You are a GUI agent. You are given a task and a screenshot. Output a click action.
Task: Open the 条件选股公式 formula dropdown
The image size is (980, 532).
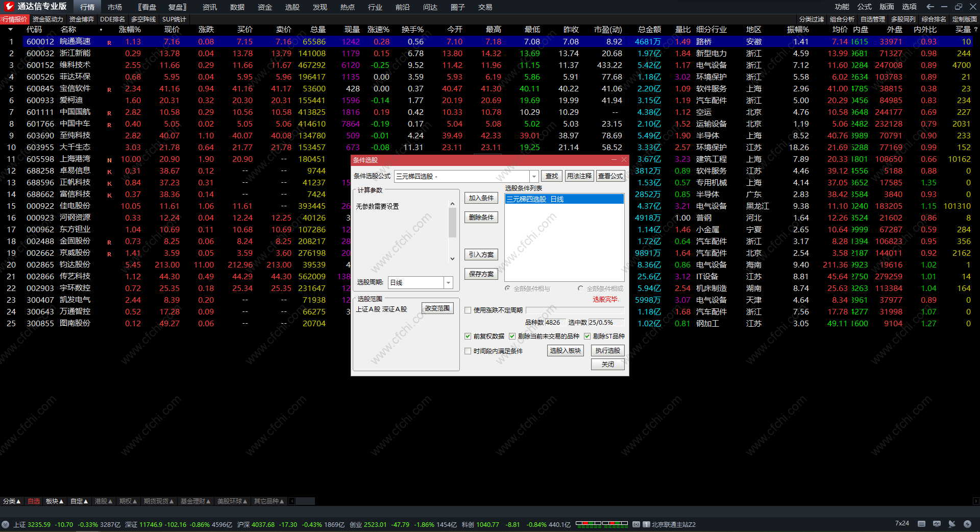[534, 176]
